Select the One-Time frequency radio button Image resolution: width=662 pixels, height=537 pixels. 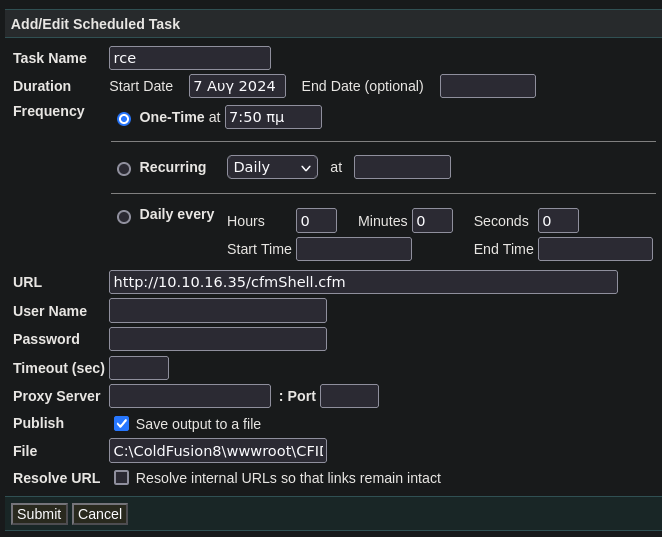click(x=124, y=119)
